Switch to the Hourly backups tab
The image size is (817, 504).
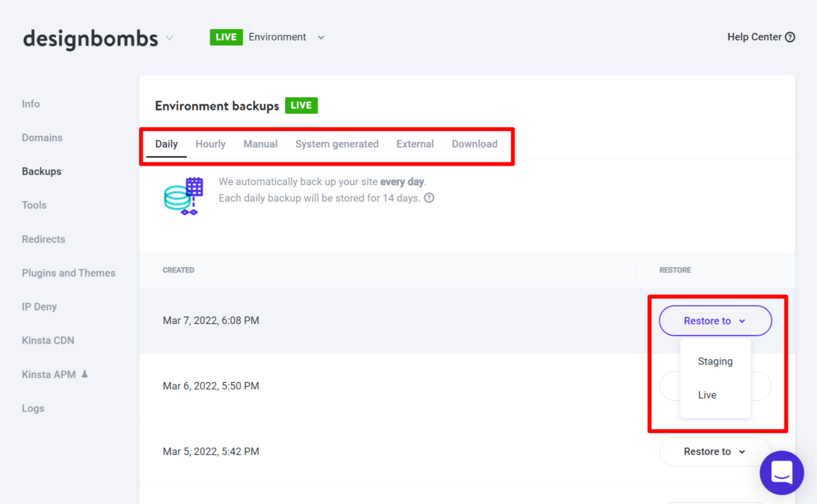tap(210, 144)
